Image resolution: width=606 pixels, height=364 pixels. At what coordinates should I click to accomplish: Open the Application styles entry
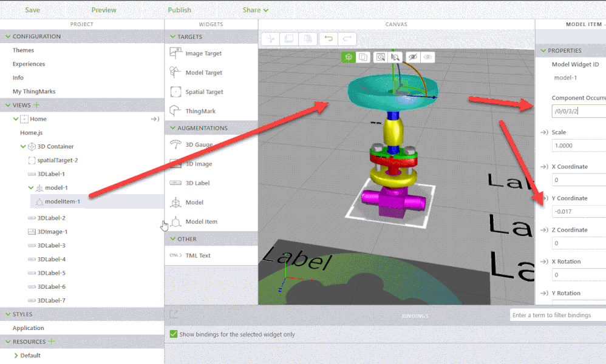coord(28,328)
